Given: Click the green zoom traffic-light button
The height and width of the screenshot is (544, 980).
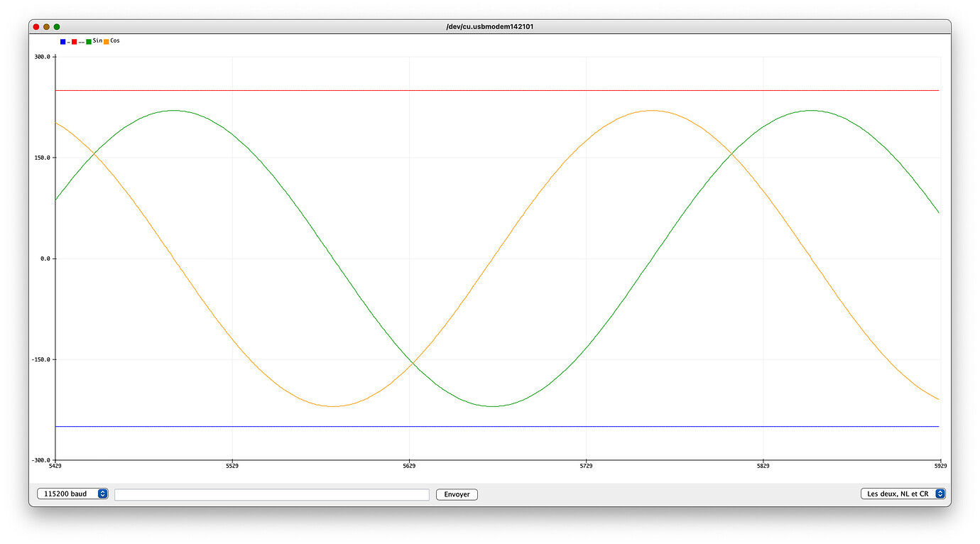Looking at the screenshot, I should click(56, 26).
